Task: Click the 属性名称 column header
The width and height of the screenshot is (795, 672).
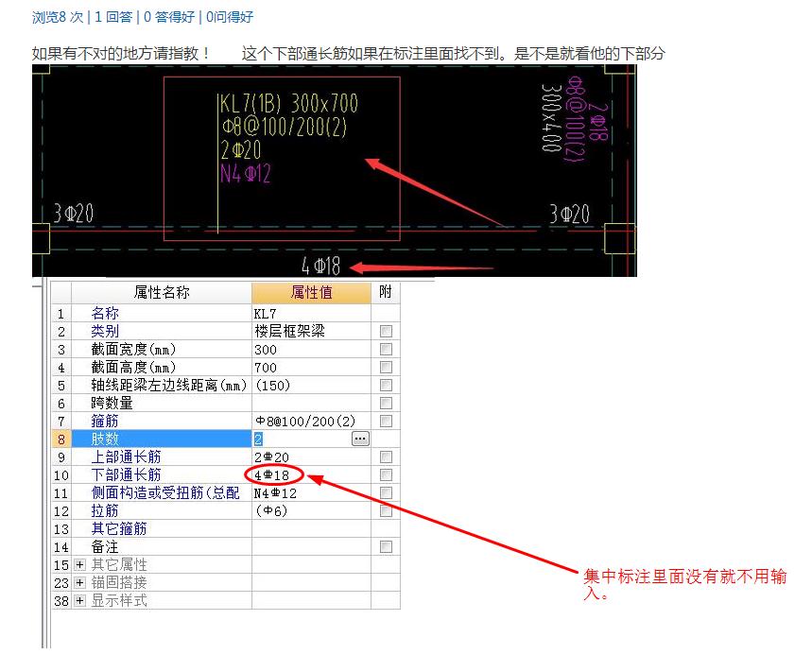Action: [162, 292]
